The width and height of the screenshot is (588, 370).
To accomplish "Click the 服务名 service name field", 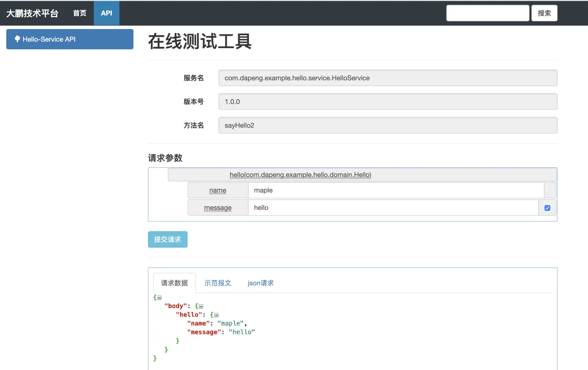I will 388,78.
